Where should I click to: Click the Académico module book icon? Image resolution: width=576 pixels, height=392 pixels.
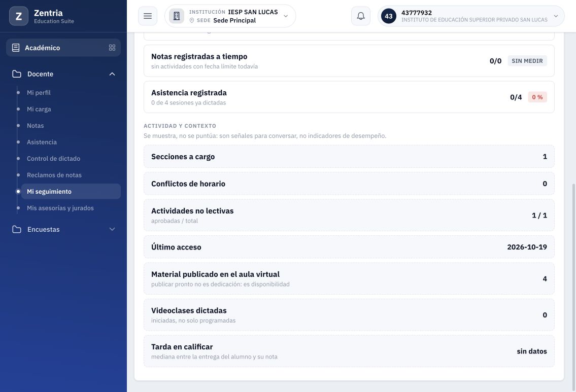point(16,48)
